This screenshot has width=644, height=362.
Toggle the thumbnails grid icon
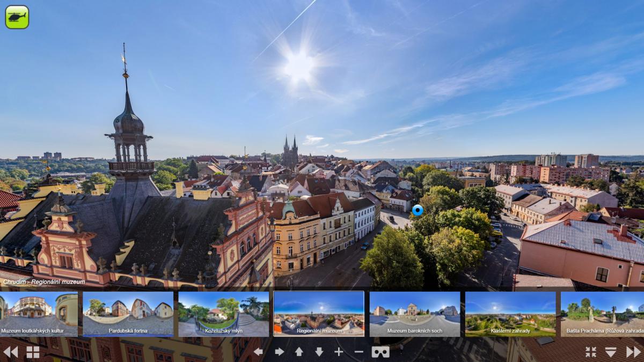point(33,352)
